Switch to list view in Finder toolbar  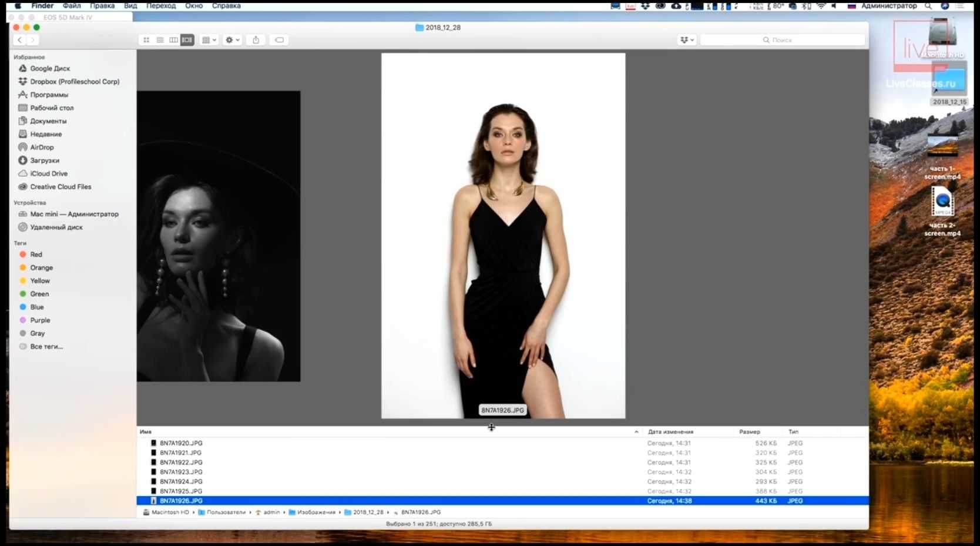160,40
